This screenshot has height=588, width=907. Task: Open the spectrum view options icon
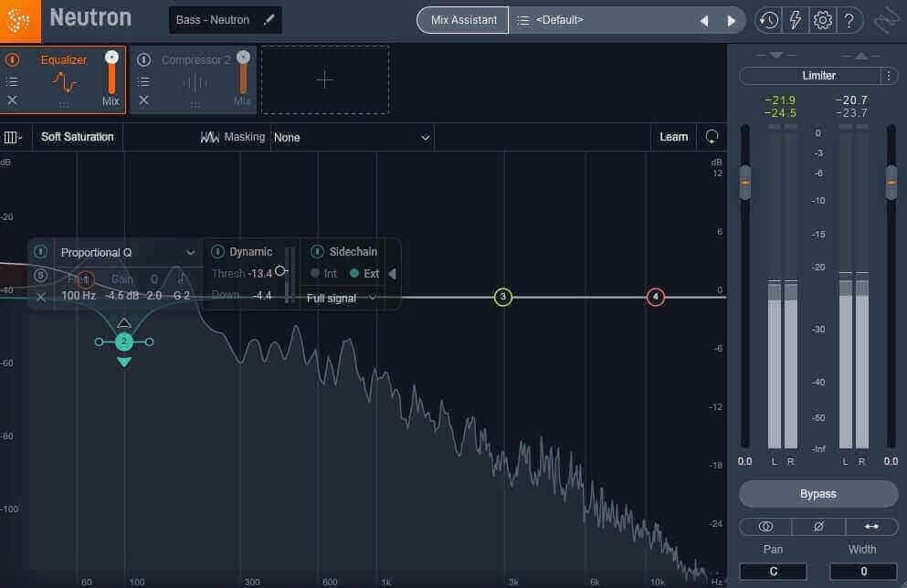pos(12,137)
